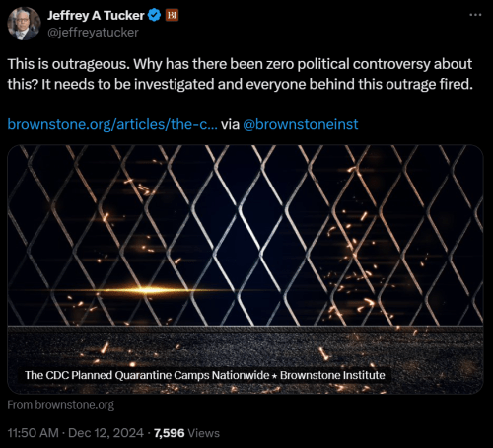
Task: Click the CDC Planned Quarantine Camps headline
Action: 147,375
